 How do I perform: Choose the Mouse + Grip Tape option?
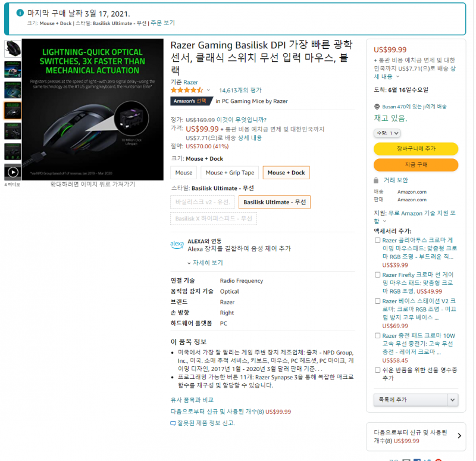pyautogui.click(x=230, y=173)
